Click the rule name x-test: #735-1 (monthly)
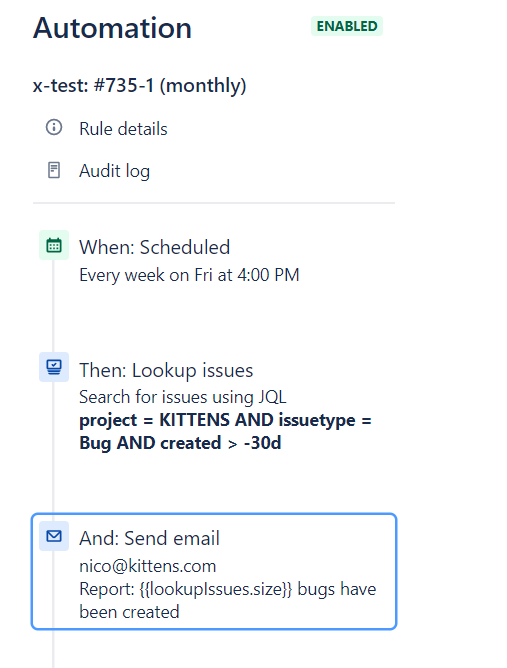The height and width of the screenshot is (668, 507). [140, 85]
